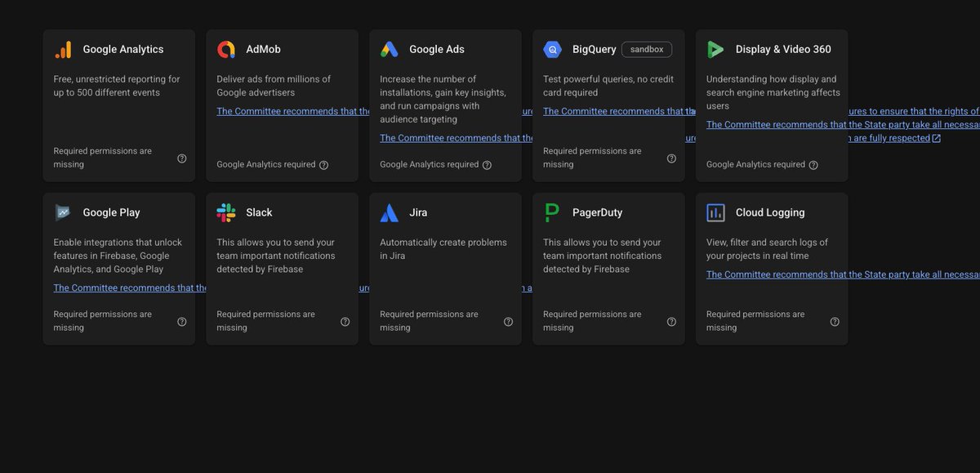Click the Display & Video 360 logo icon
This screenshot has width=980, height=473.
[x=716, y=49]
